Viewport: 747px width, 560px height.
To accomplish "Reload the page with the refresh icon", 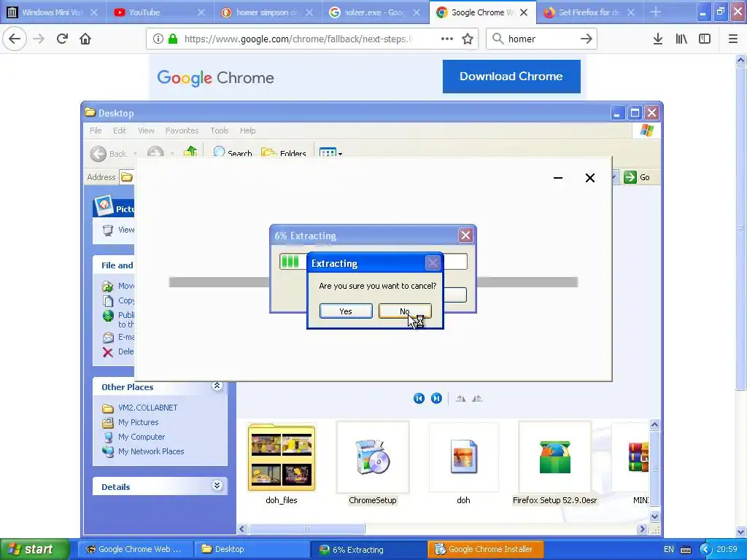I will point(62,39).
